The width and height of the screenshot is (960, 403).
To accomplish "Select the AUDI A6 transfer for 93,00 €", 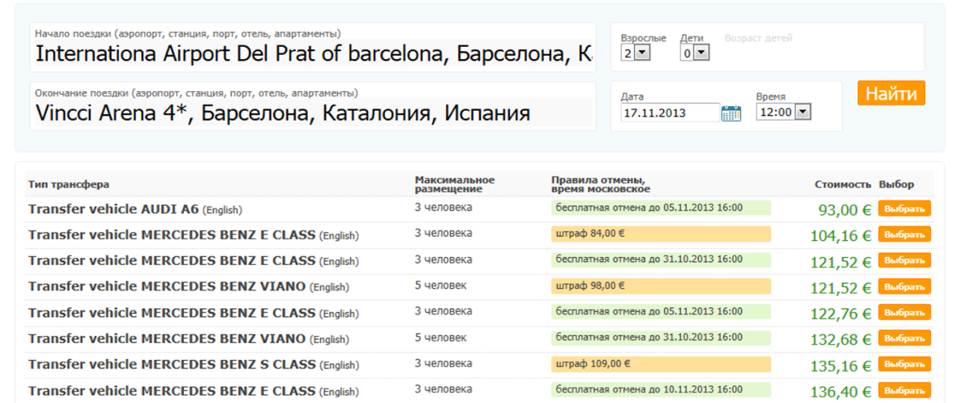I will (904, 209).
